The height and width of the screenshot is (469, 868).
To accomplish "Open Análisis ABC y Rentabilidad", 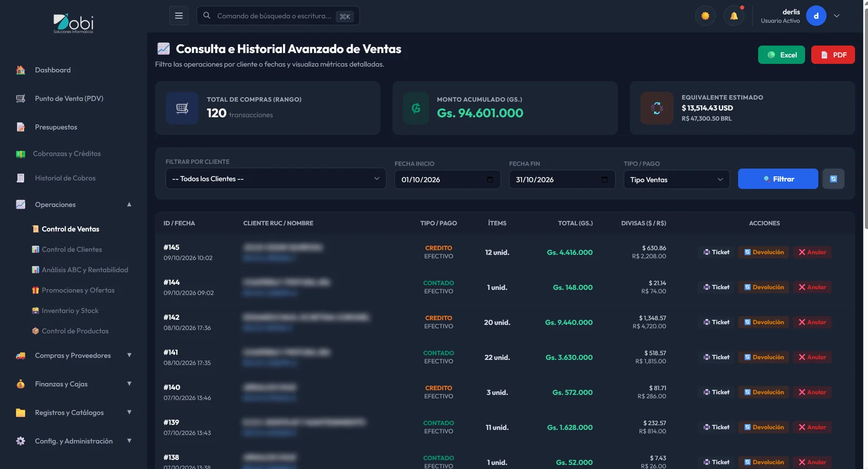I will click(x=85, y=270).
